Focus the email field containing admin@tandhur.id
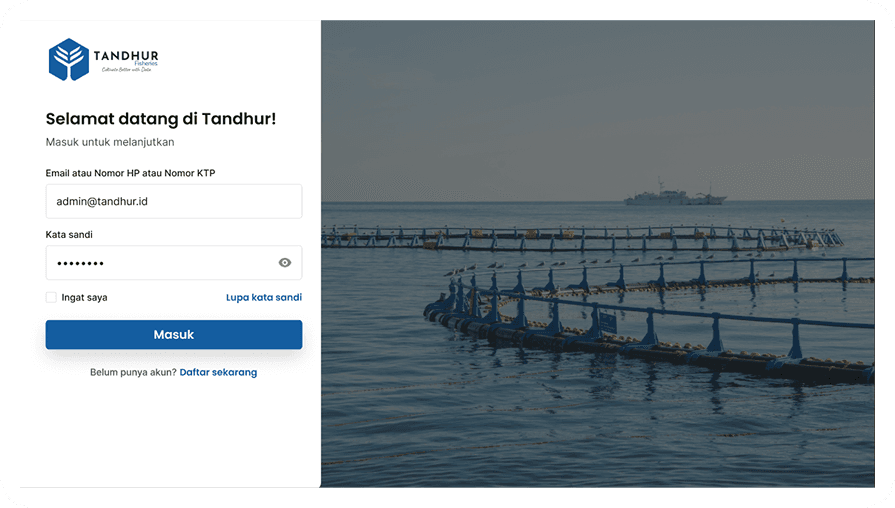 [173, 201]
